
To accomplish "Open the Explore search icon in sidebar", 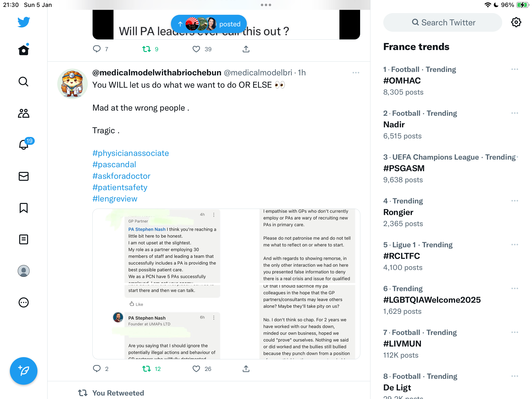I will pyautogui.click(x=24, y=82).
